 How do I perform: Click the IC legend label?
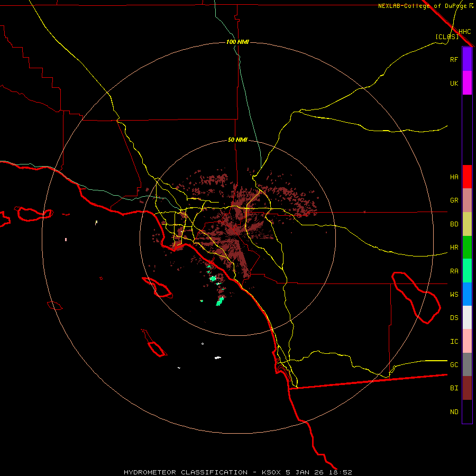454,342
